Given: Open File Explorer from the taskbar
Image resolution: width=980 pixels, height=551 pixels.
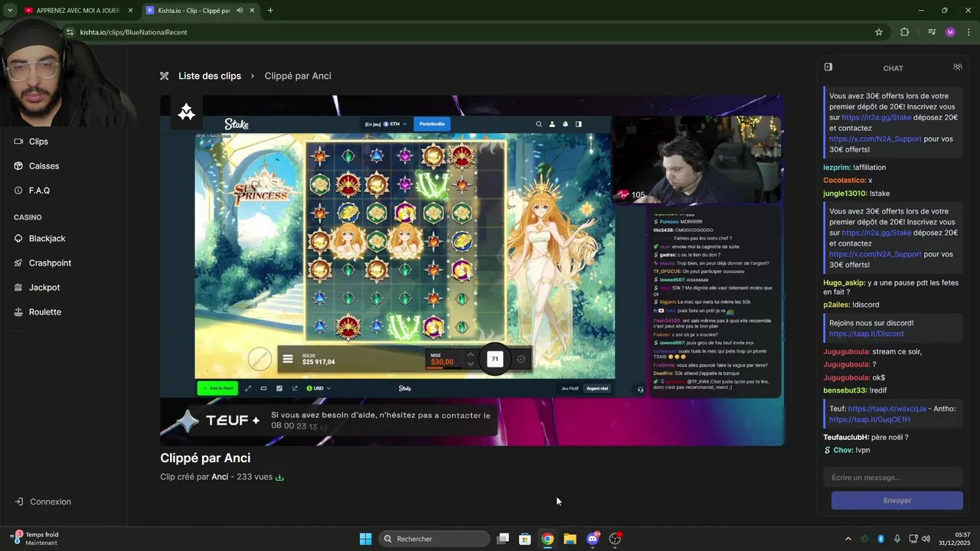Looking at the screenshot, I should [x=570, y=539].
